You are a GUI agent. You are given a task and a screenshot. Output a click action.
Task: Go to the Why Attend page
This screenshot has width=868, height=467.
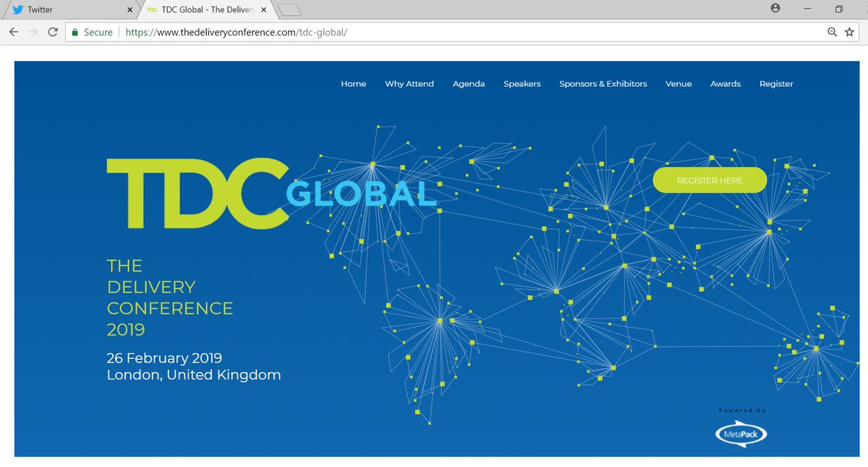point(409,84)
